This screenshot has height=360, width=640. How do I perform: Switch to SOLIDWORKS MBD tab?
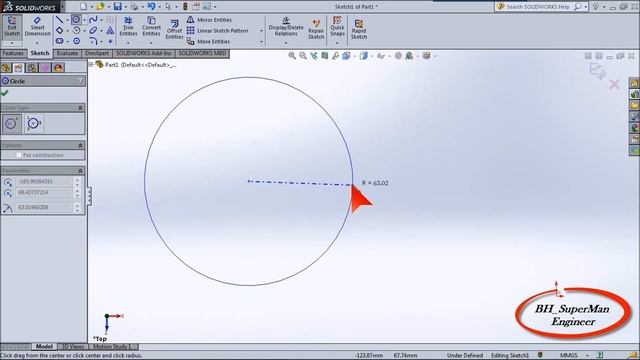tap(202, 53)
